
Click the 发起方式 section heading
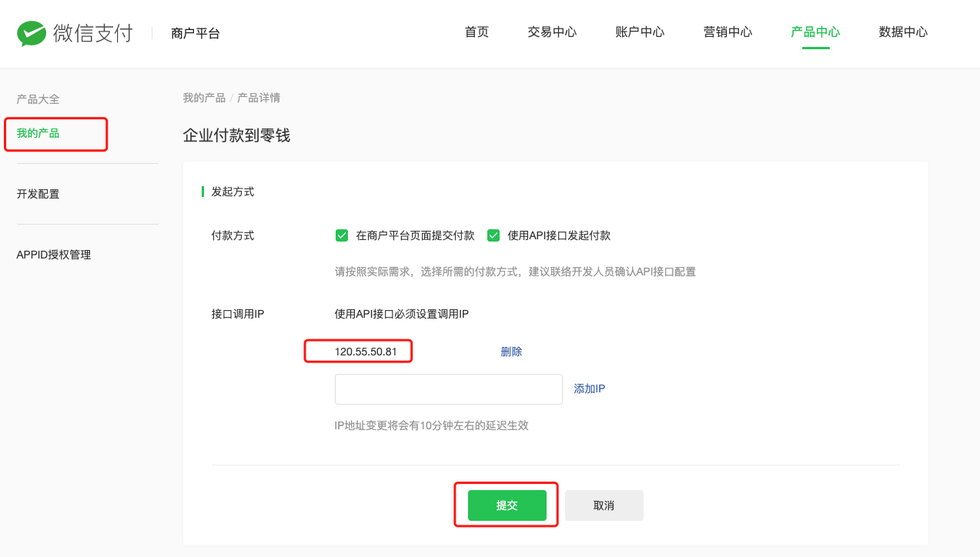tap(232, 192)
